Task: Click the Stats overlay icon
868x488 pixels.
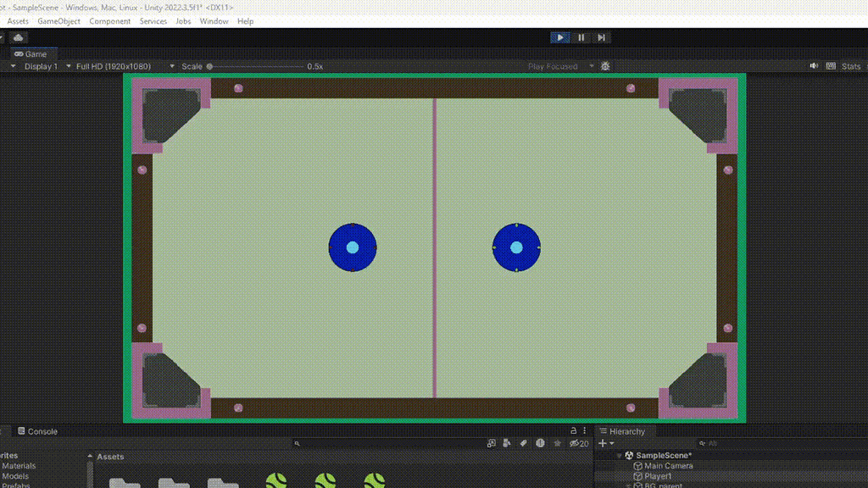Action: point(851,65)
